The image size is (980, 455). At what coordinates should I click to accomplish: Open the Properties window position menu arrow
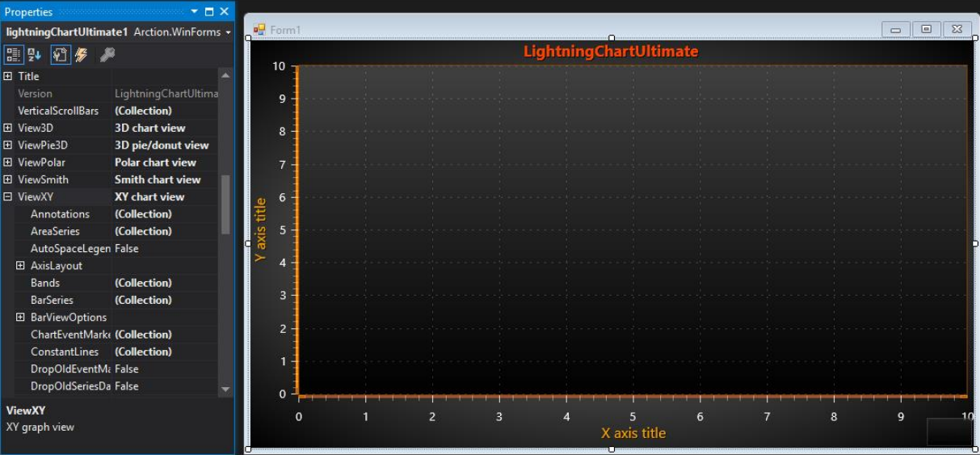pos(195,12)
